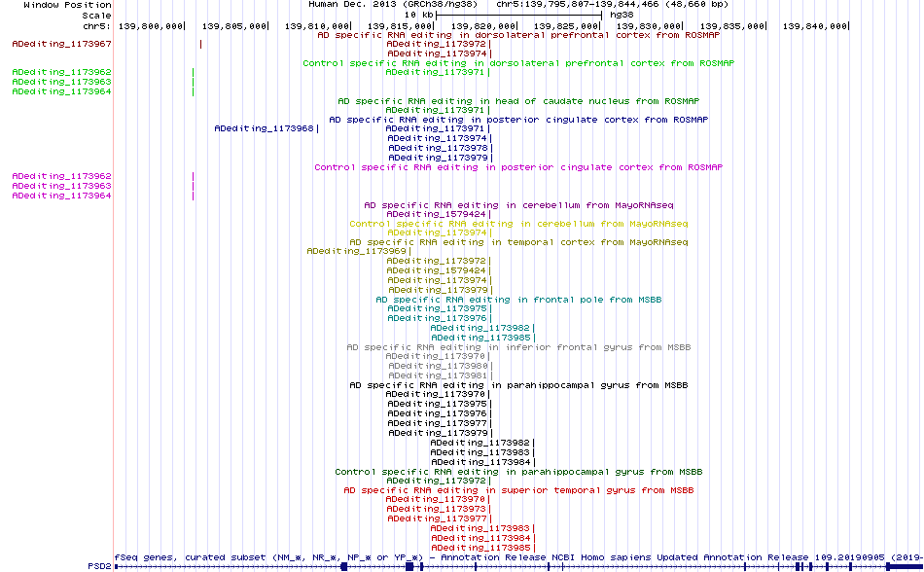The width and height of the screenshot is (924, 572).
Task: Click green ADediting_1173964 label in left margin
Action: 62,91
